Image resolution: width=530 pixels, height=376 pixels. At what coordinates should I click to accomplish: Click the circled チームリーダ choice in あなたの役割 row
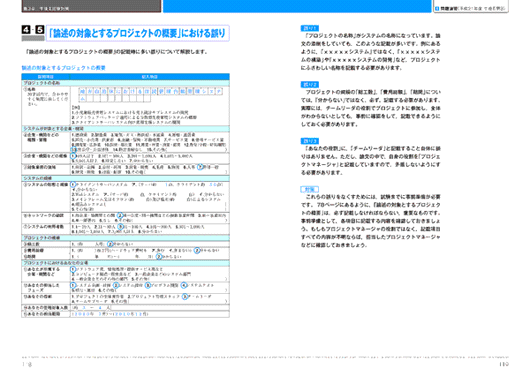pyautogui.click(x=185, y=297)
